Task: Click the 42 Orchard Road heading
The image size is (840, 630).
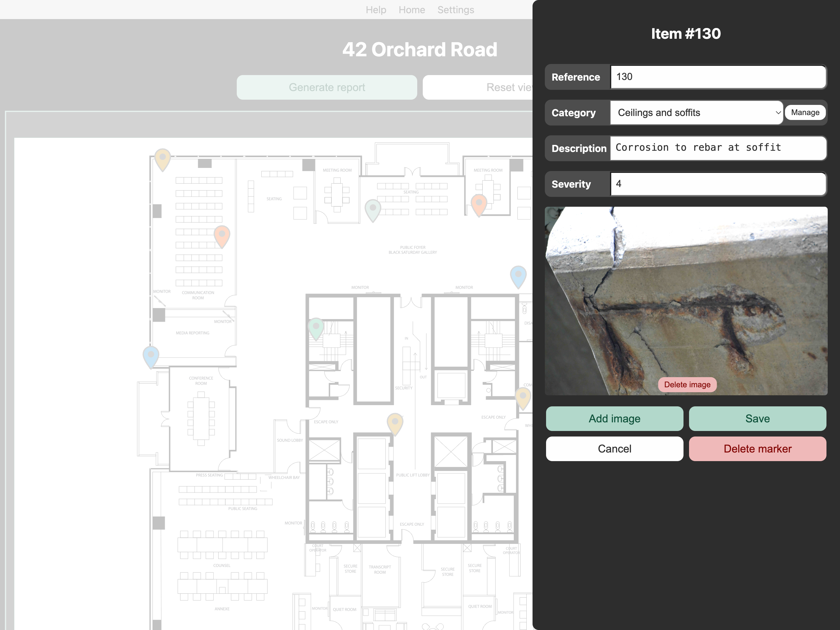Action: [420, 50]
